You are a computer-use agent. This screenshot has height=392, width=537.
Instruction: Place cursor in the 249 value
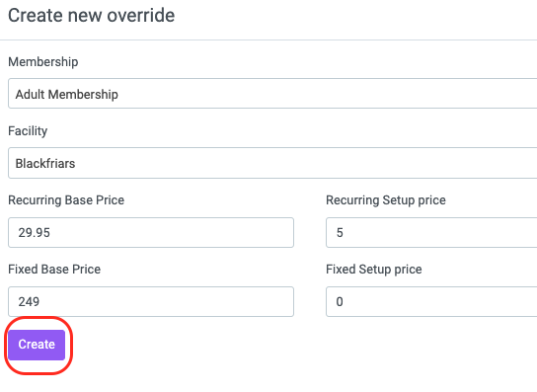[29, 302]
